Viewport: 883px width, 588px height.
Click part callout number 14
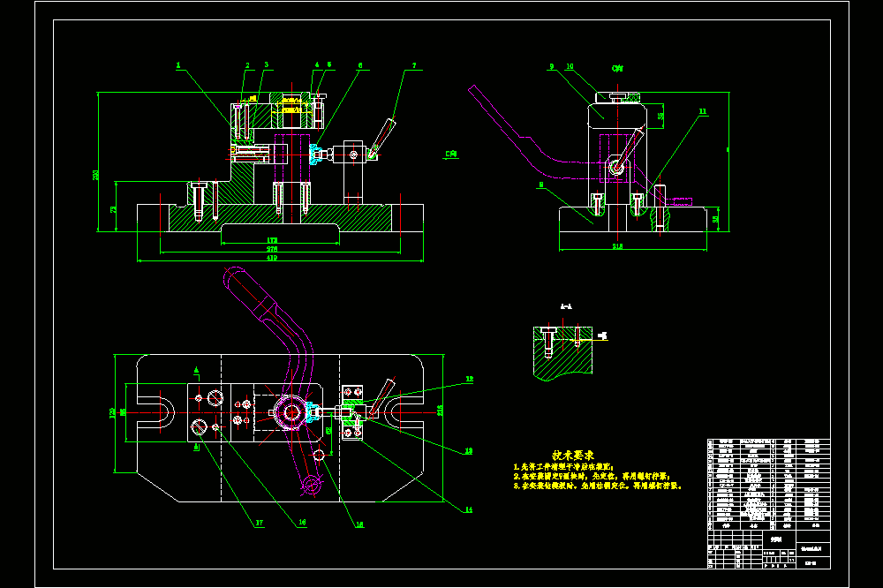click(x=469, y=510)
